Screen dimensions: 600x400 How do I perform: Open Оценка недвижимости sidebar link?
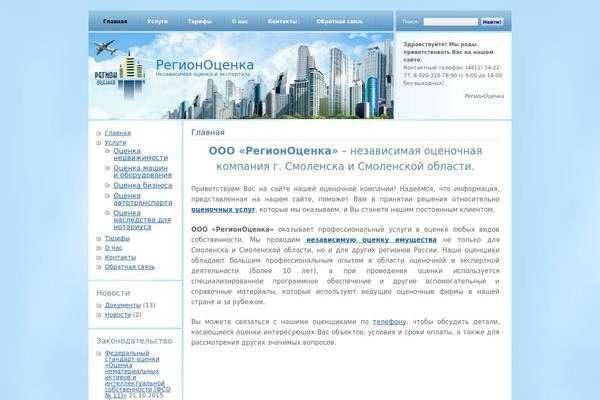coord(140,154)
